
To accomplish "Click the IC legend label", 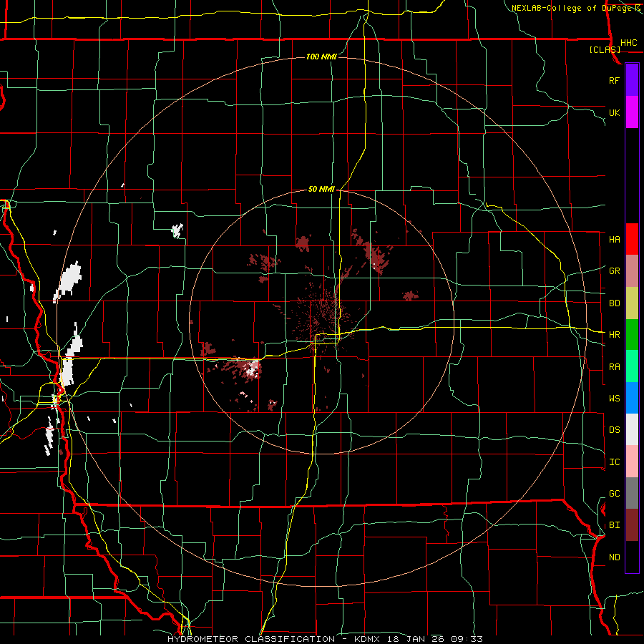I will [x=615, y=462].
